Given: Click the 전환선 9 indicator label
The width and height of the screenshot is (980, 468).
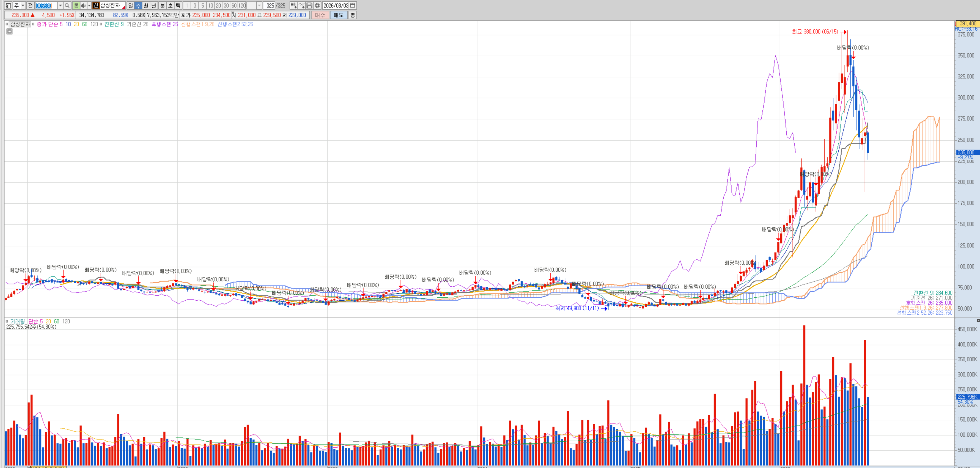Looking at the screenshot, I should pyautogui.click(x=114, y=24).
